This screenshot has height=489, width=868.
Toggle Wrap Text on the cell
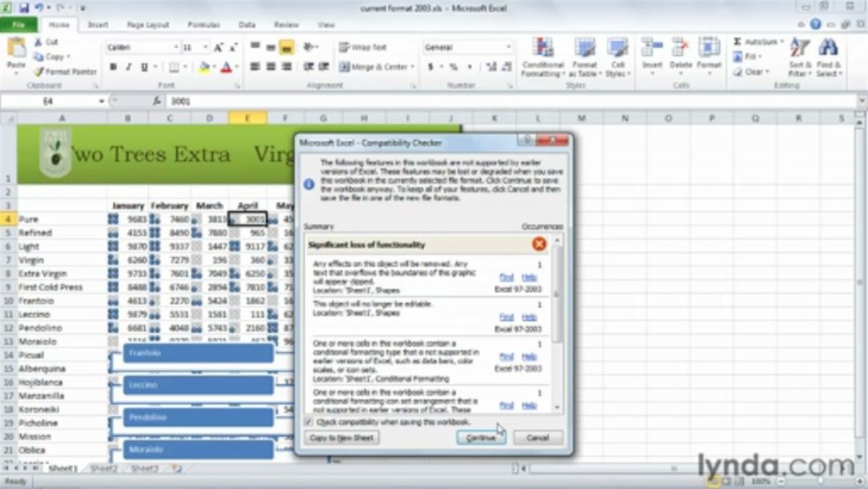coord(363,48)
